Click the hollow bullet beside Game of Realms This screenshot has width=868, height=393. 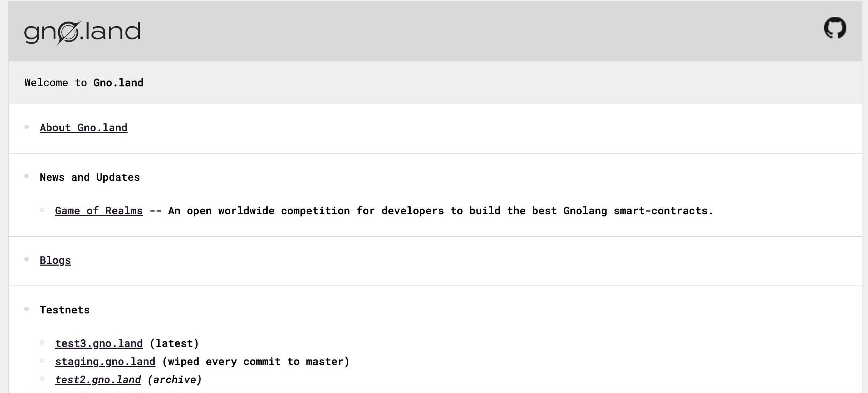click(x=42, y=210)
